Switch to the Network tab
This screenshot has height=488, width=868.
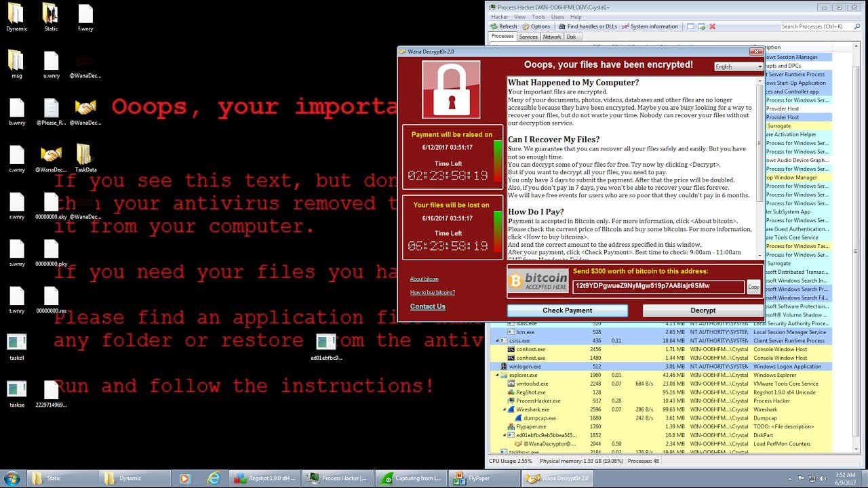(552, 37)
